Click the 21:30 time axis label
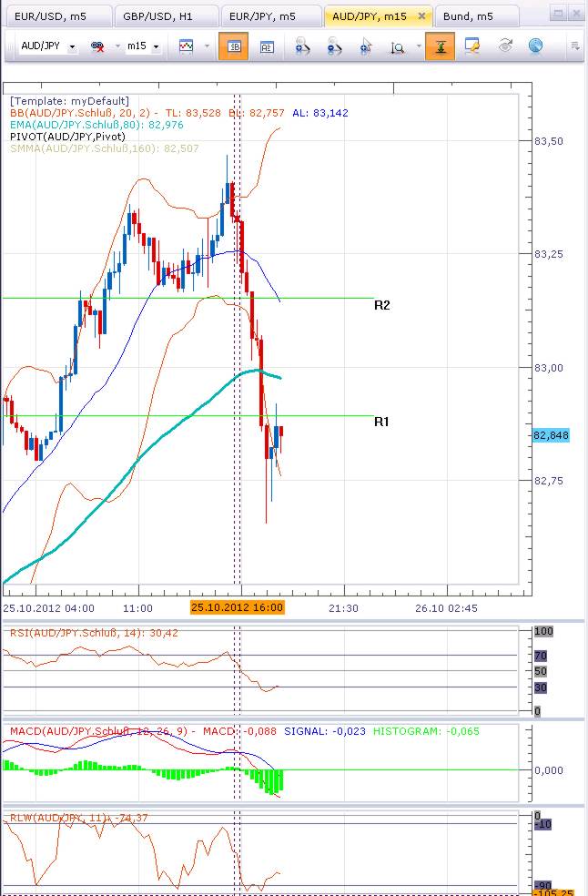588x896 pixels. point(343,608)
